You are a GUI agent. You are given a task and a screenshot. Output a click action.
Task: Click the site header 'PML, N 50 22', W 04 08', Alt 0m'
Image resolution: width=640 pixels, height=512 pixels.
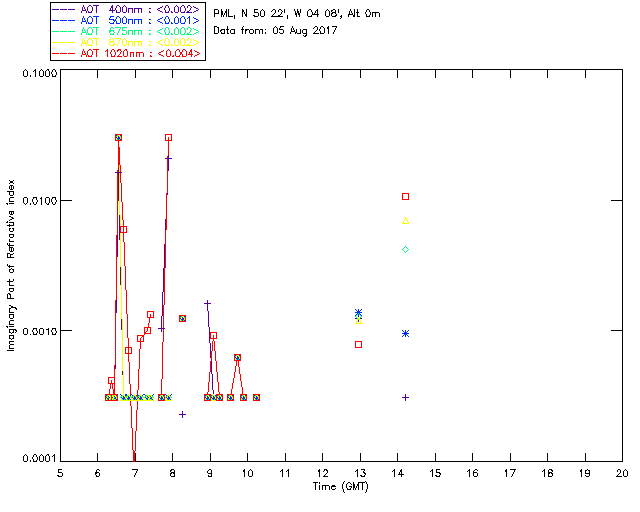297,13
